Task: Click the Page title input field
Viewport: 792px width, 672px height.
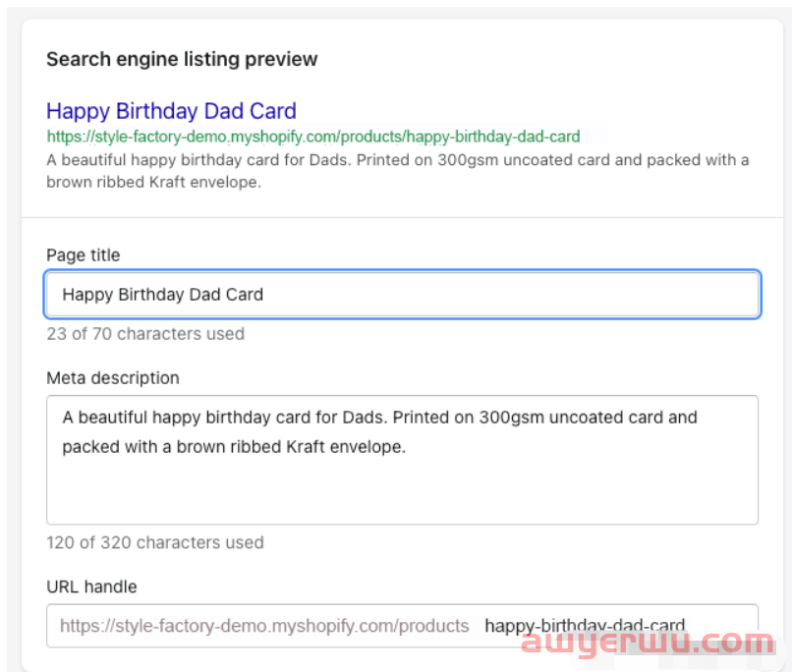Action: (402, 295)
